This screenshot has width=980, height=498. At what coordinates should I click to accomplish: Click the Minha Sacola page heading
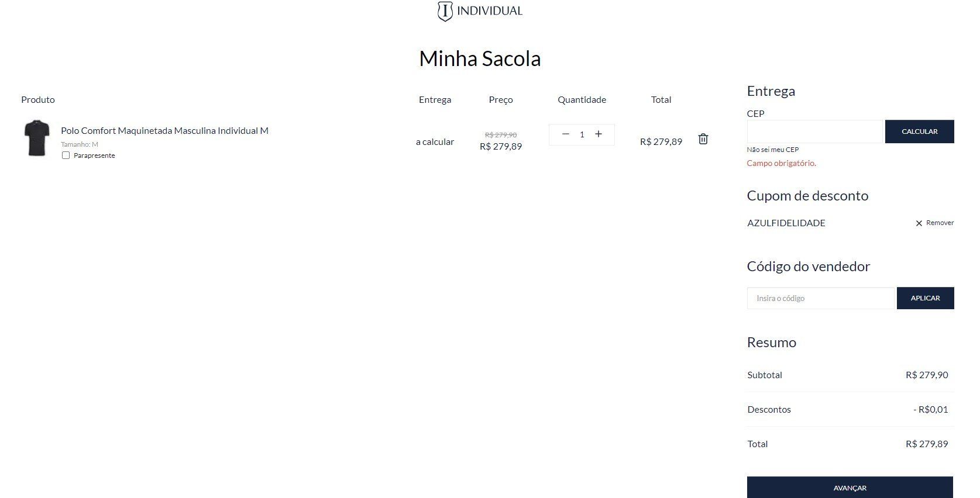480,58
